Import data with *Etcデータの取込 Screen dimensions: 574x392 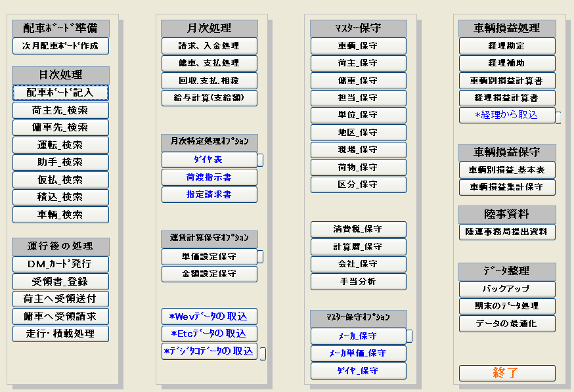[210, 334]
